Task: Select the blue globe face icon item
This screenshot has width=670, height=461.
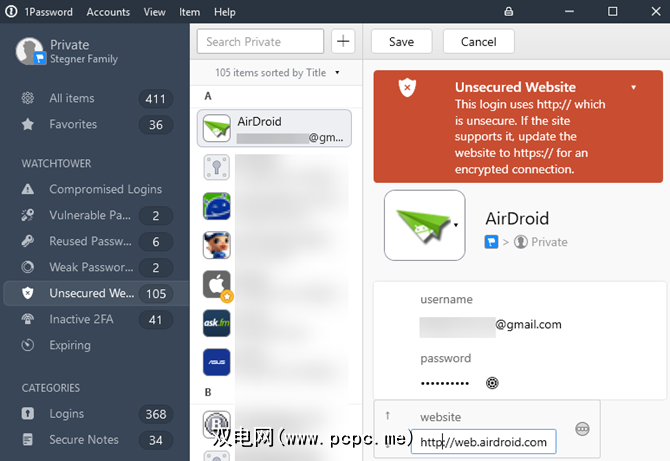Action: point(217,206)
